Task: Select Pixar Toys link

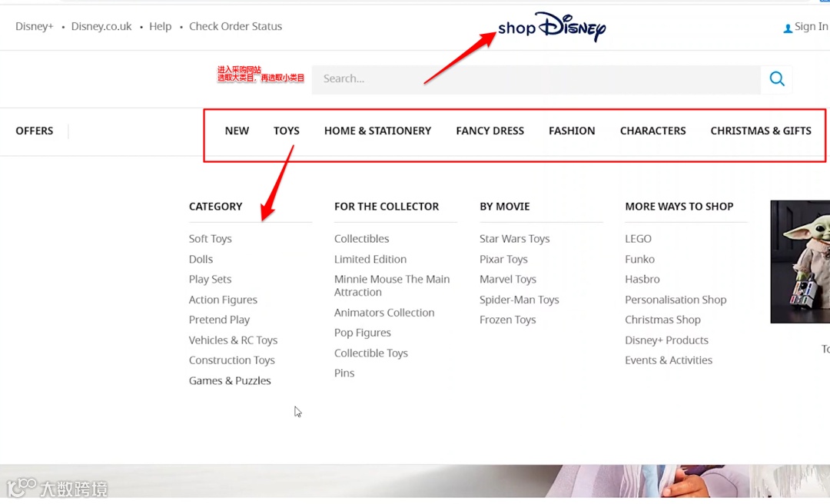Action: click(x=503, y=260)
